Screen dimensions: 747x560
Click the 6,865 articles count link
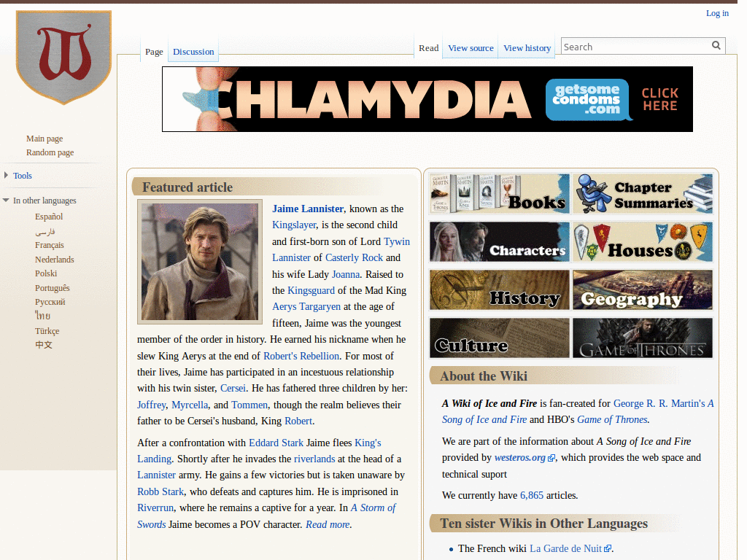coord(532,495)
